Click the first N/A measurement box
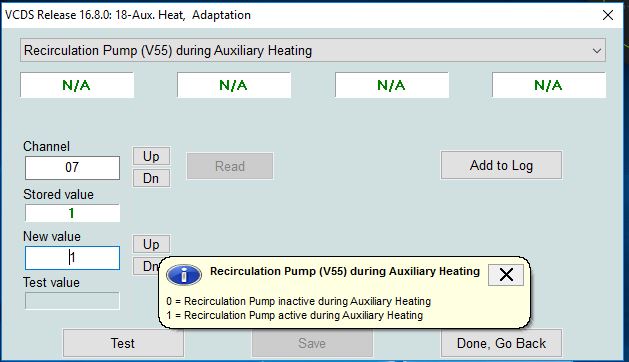 point(77,85)
